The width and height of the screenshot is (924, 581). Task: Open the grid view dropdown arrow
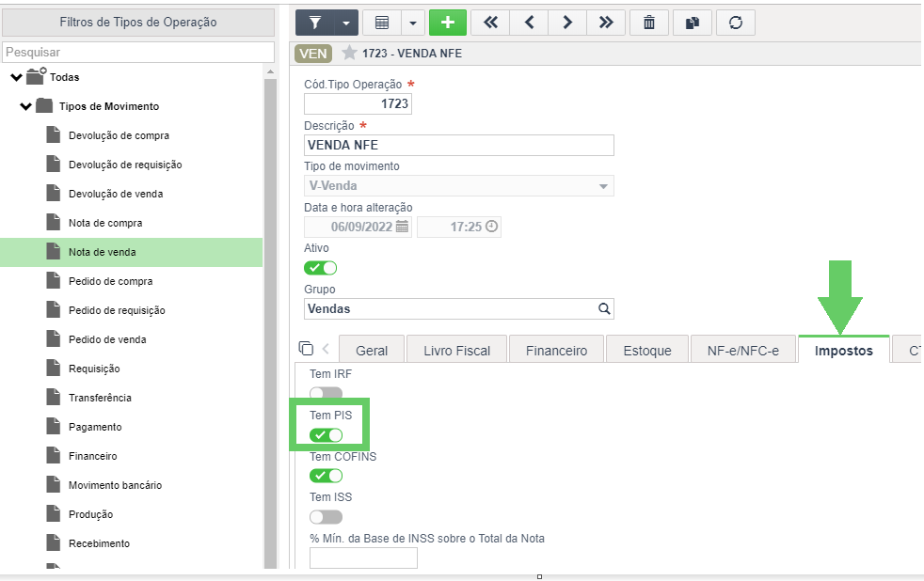412,23
